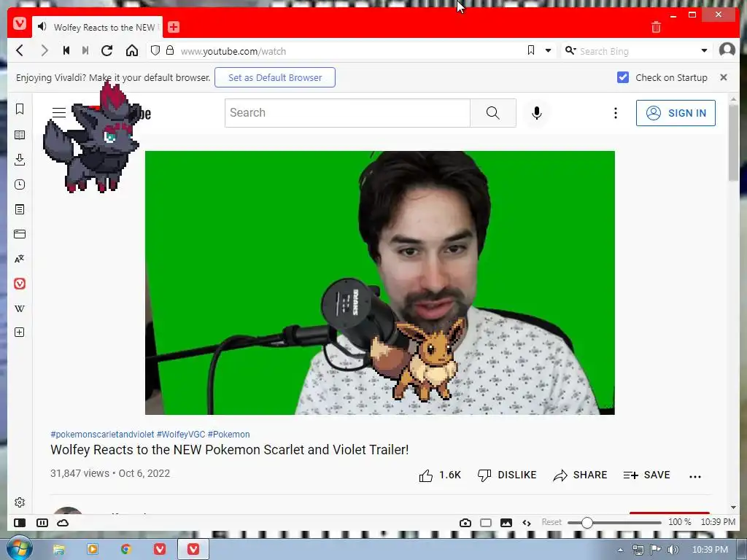Screen dimensions: 747x560
Task: Click the YouTube search magnifier button
Action: (x=493, y=113)
